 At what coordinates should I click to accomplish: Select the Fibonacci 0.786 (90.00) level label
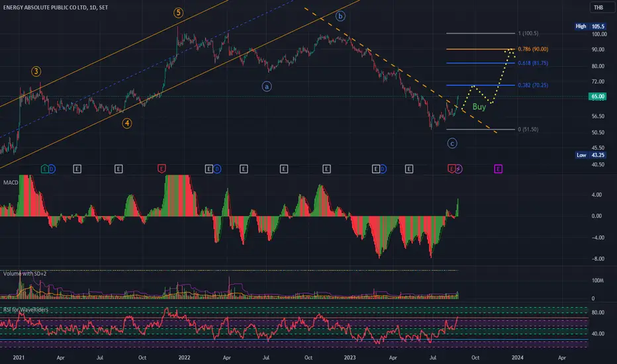tap(533, 49)
